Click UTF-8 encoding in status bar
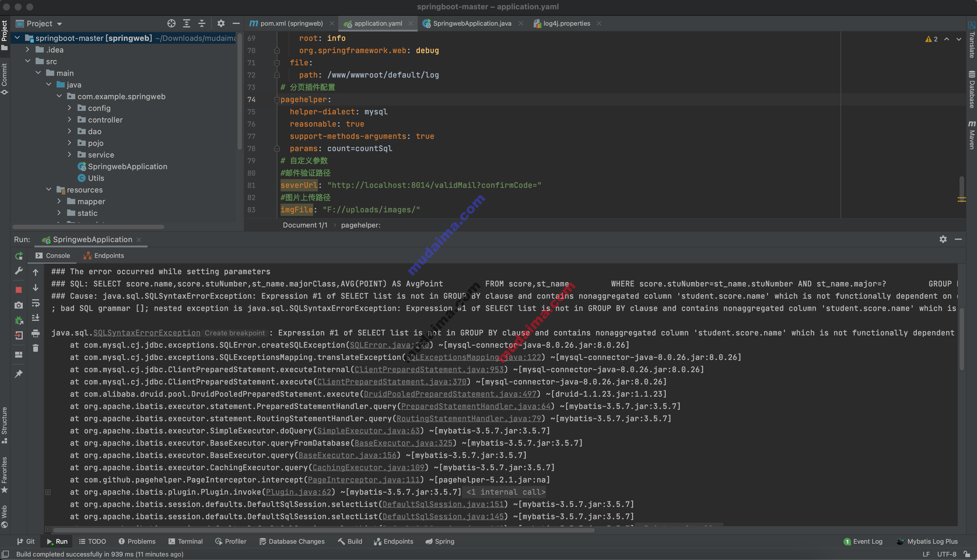Screen dimensions: 977x560 947,554
